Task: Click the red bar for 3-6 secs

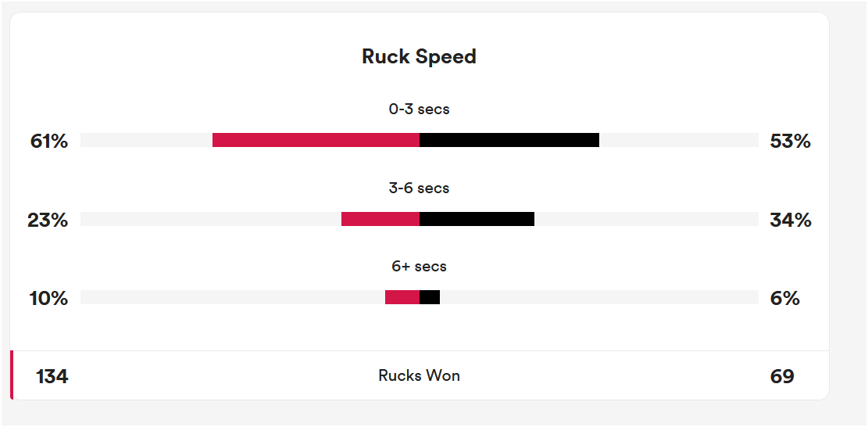Action: 380,219
